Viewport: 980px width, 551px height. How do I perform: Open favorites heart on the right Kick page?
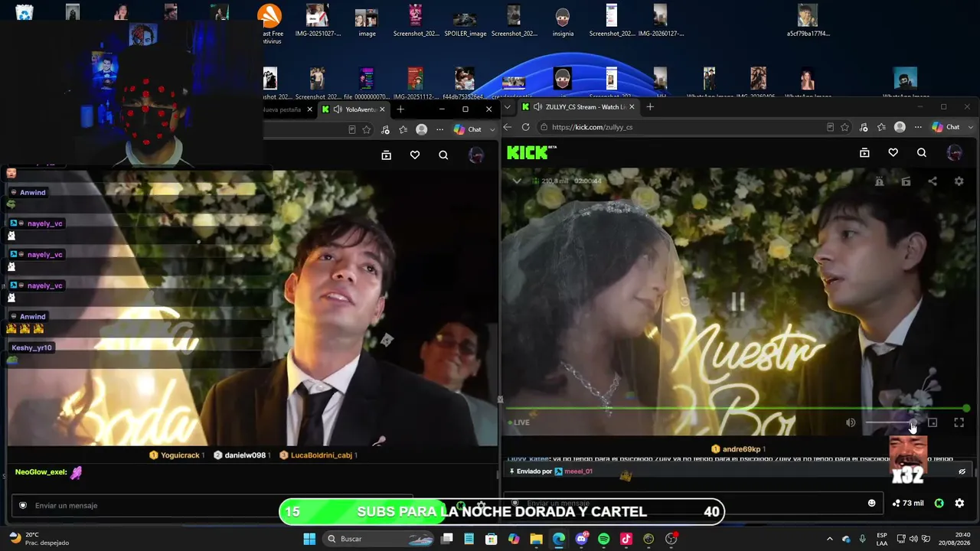(893, 153)
